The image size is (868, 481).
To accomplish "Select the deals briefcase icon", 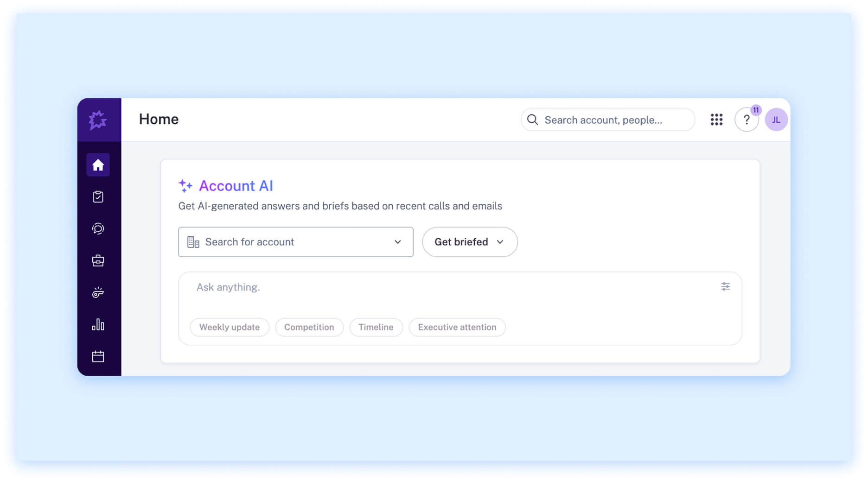I will pos(98,260).
